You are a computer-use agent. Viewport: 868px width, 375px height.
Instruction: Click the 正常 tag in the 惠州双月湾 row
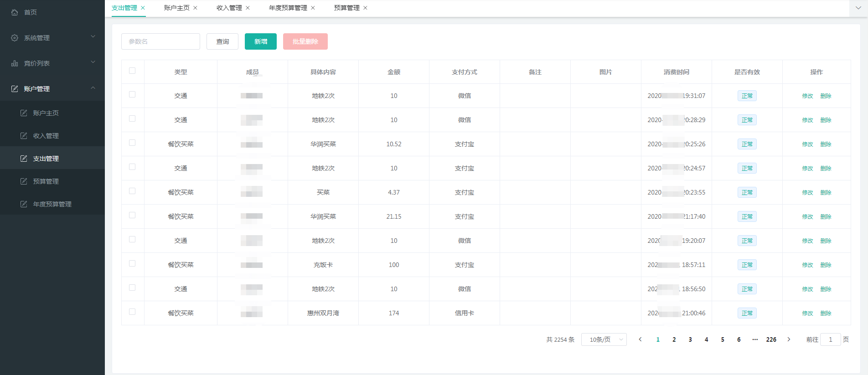coord(747,313)
